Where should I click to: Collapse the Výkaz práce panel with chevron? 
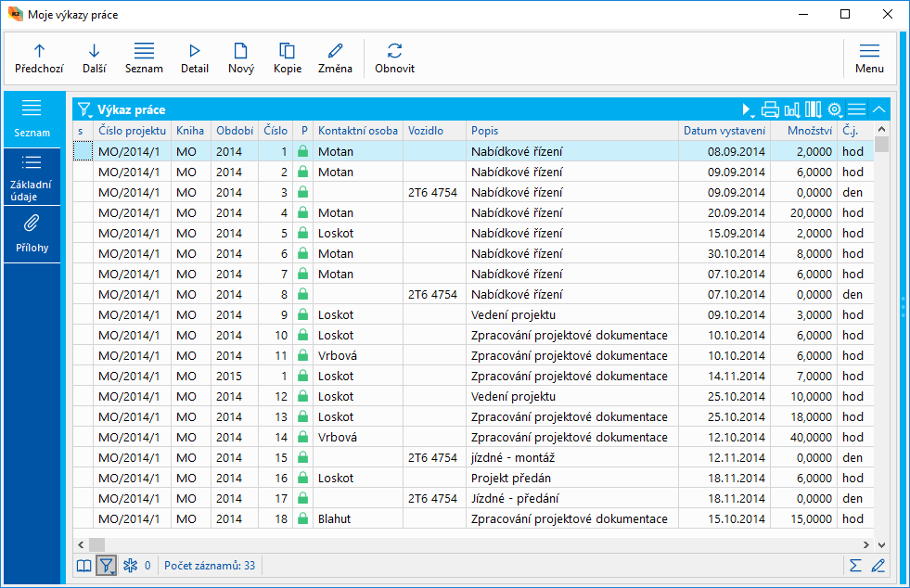click(879, 109)
